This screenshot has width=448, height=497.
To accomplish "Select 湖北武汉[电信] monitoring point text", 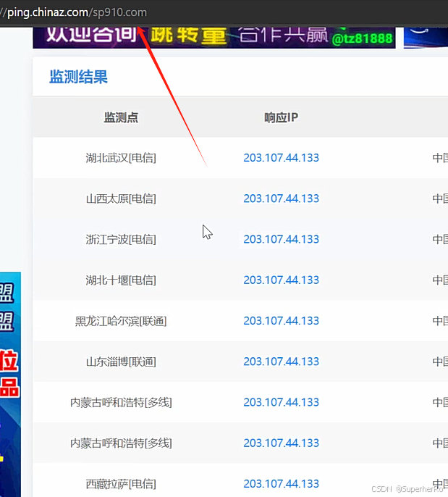I will (x=121, y=158).
